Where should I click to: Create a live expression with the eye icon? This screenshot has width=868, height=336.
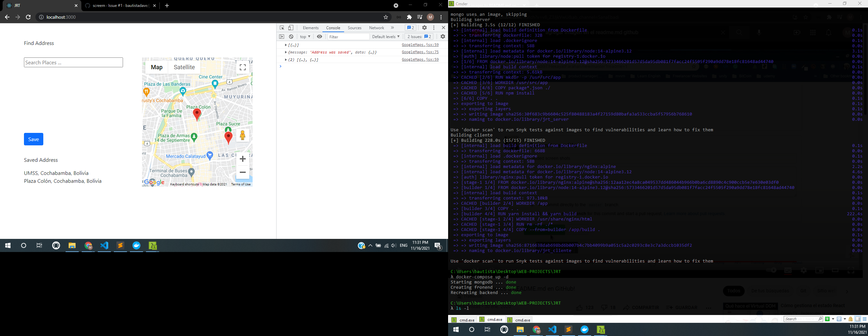tap(320, 37)
